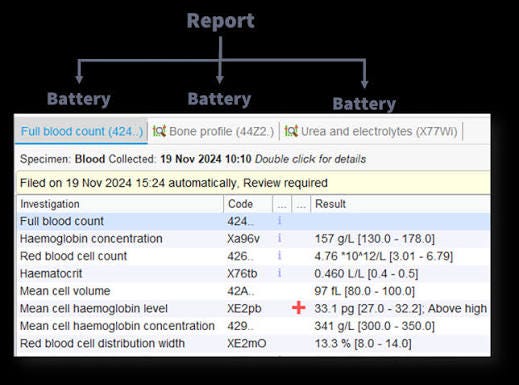Select the Haemoglobin concentration row

point(253,239)
